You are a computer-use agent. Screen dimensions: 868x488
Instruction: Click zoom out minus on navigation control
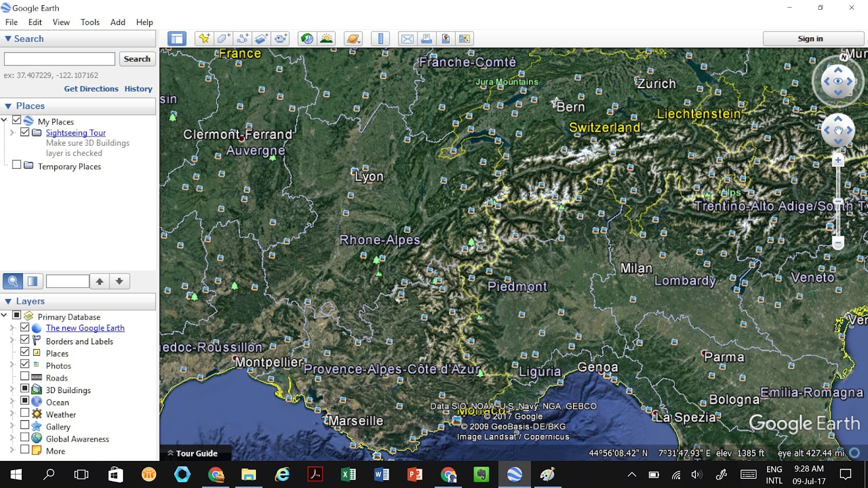point(838,242)
